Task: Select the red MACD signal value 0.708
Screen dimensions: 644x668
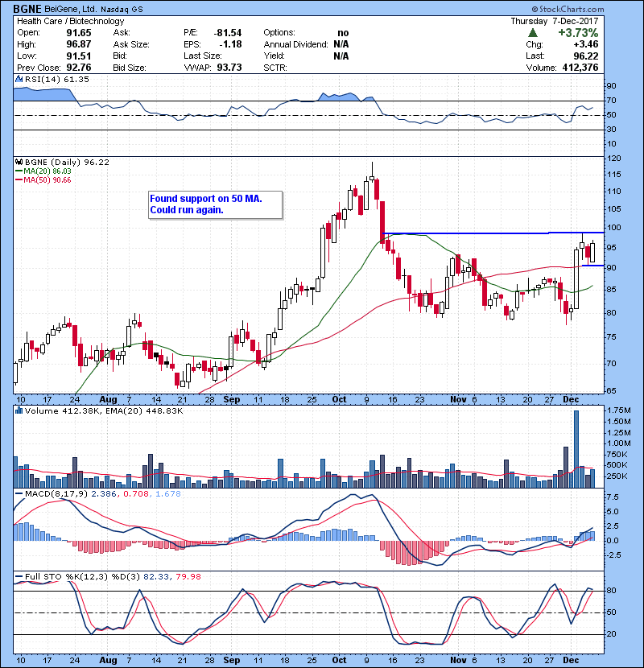Action: click(x=136, y=494)
